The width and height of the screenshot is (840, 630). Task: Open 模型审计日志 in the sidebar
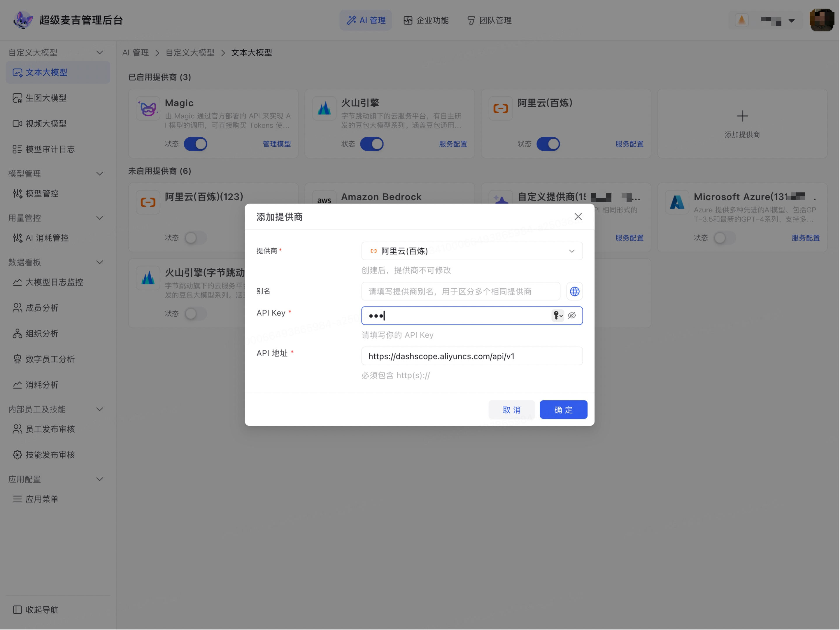tap(58, 149)
